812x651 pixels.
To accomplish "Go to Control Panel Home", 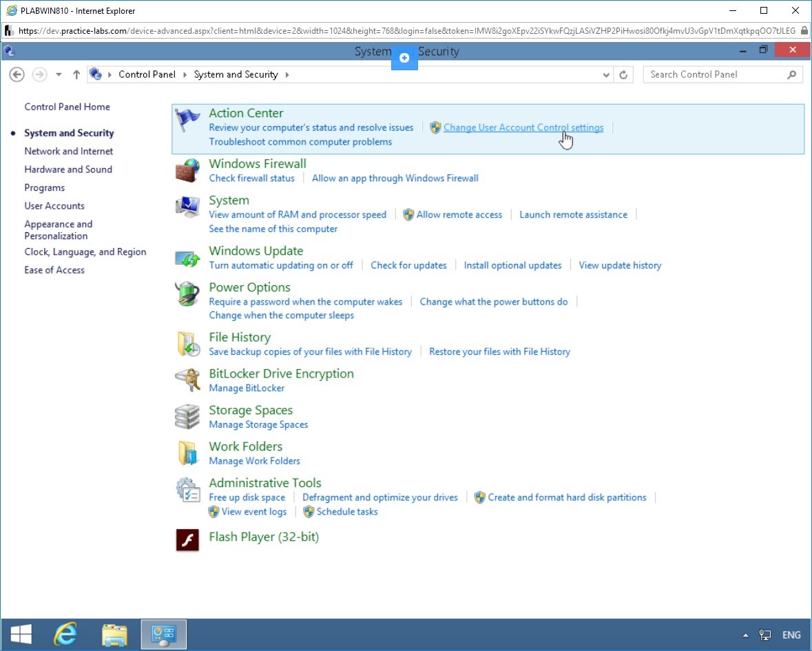I will (67, 107).
